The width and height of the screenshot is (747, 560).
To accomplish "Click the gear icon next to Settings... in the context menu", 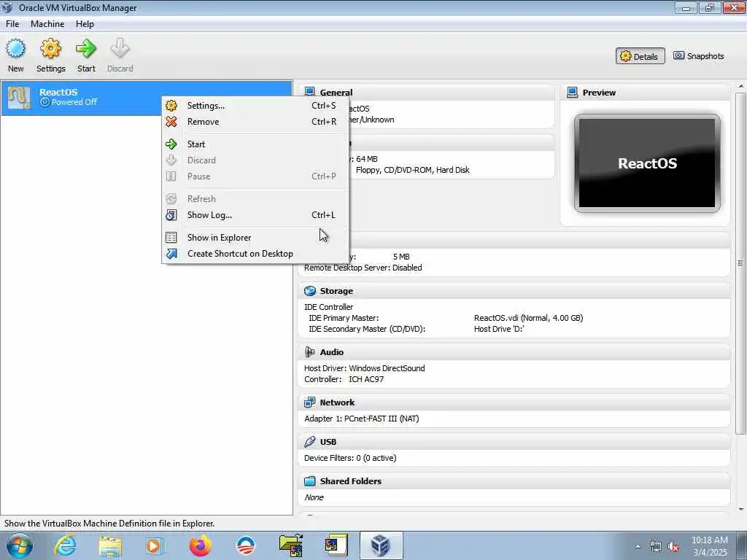I will [x=171, y=106].
